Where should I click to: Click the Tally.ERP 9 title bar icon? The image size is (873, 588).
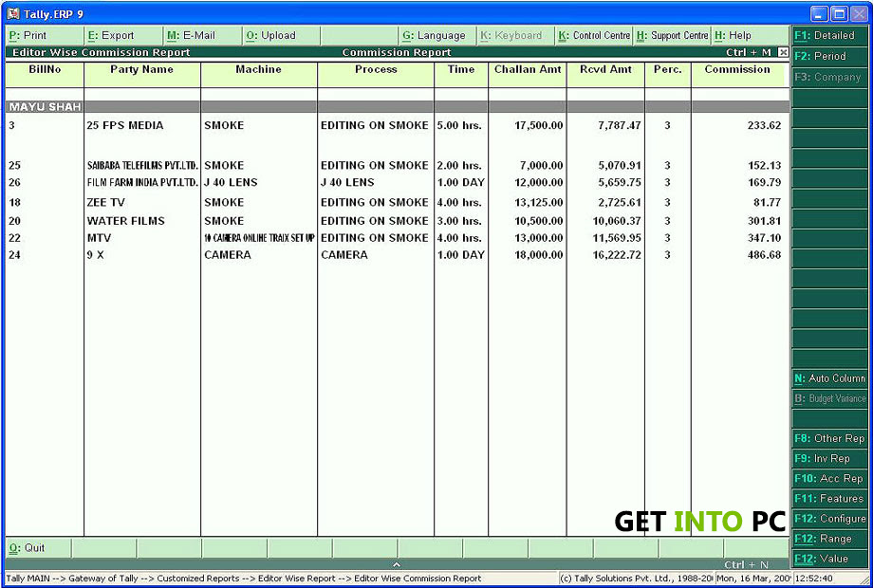13,14
